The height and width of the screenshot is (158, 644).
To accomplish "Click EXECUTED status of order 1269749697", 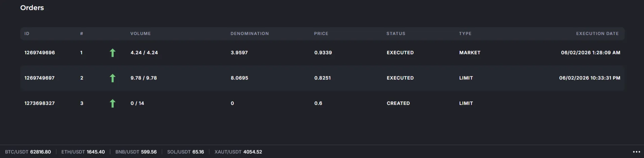I will pos(400,78).
